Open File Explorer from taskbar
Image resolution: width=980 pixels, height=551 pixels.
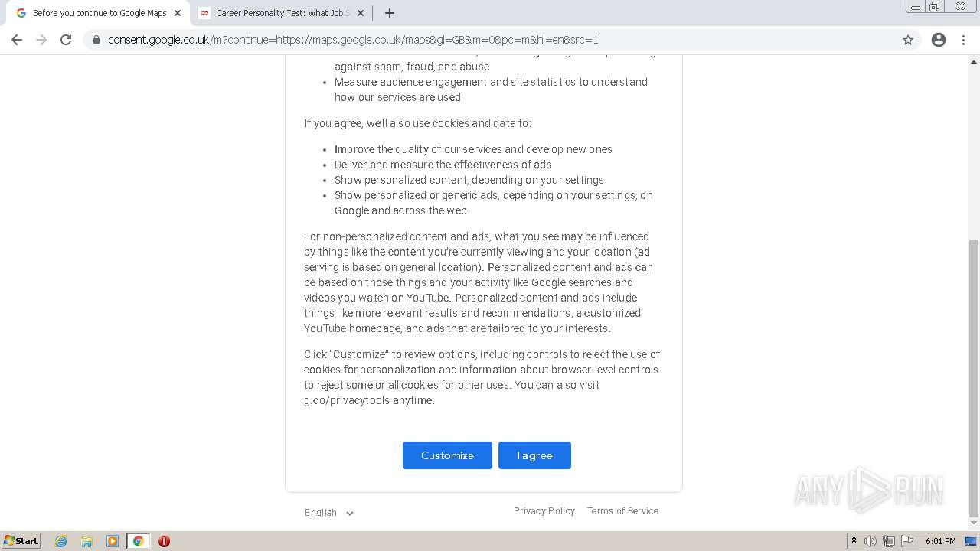(87, 541)
